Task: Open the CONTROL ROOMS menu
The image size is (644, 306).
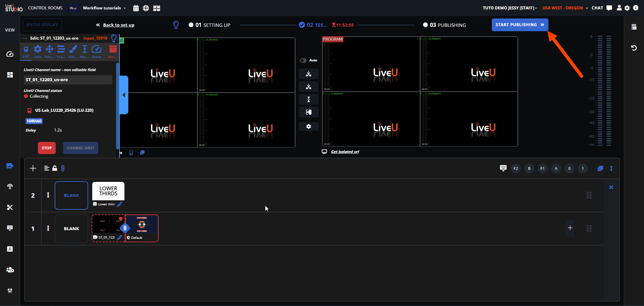Action: point(45,8)
